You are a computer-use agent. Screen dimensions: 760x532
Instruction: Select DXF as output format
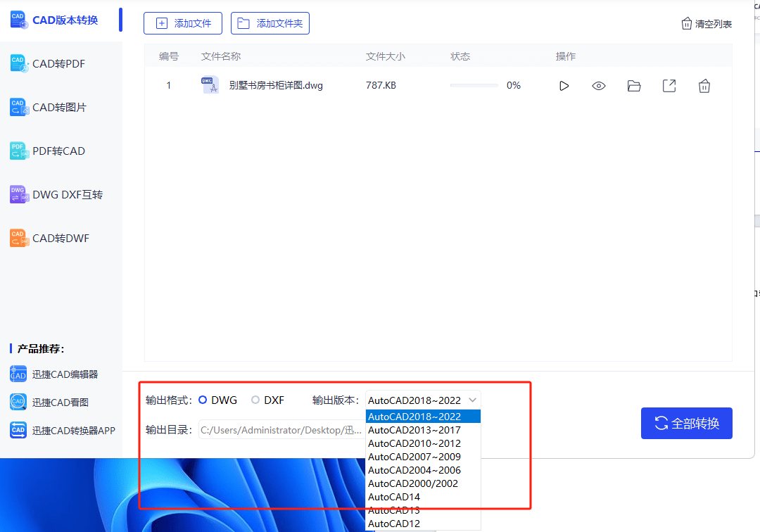253,399
